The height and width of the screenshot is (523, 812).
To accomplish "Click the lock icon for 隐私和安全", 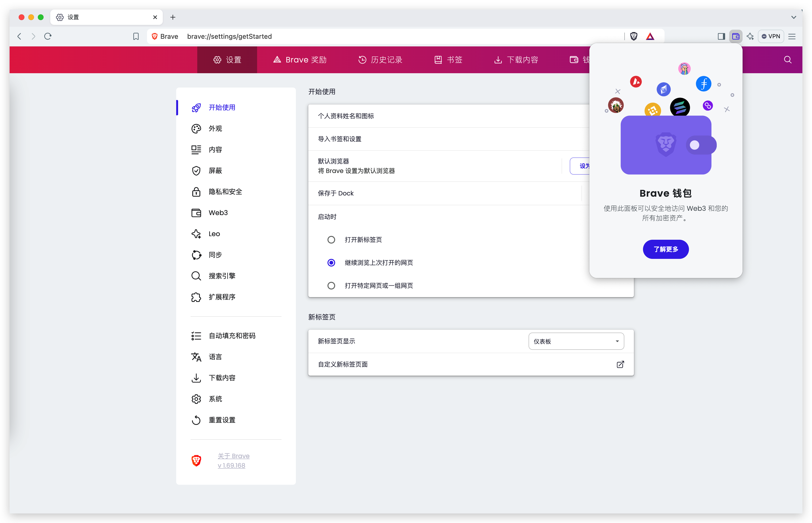I will (196, 192).
